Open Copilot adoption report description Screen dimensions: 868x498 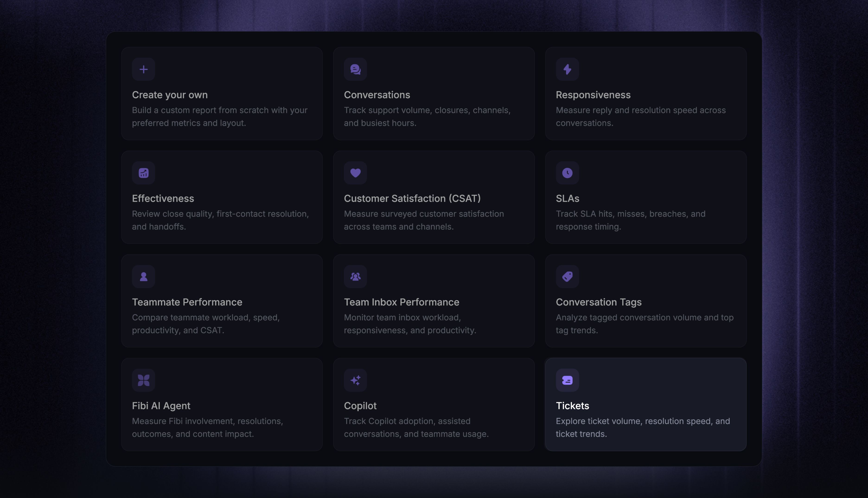click(416, 428)
